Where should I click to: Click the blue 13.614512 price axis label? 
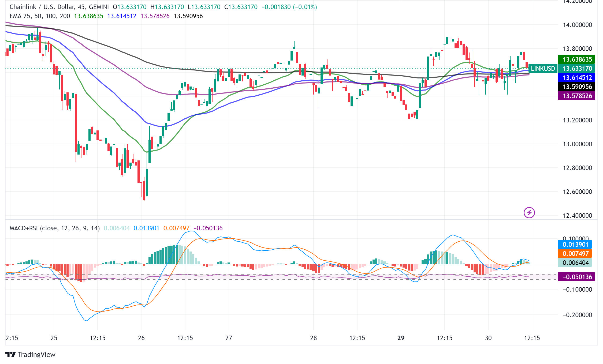(576, 78)
